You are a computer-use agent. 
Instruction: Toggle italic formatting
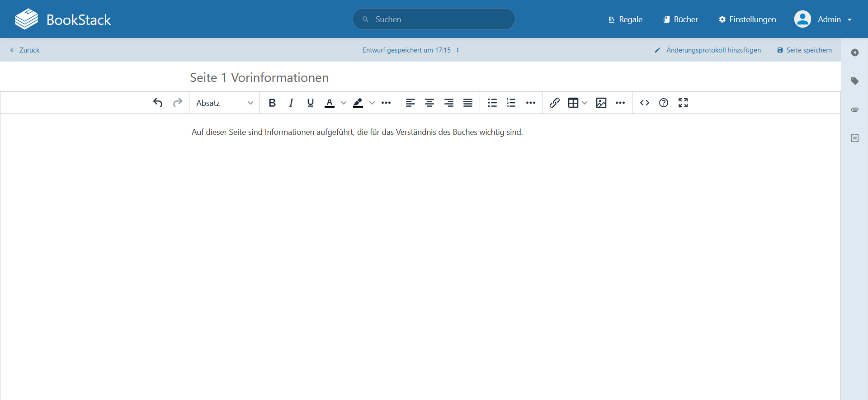(291, 103)
